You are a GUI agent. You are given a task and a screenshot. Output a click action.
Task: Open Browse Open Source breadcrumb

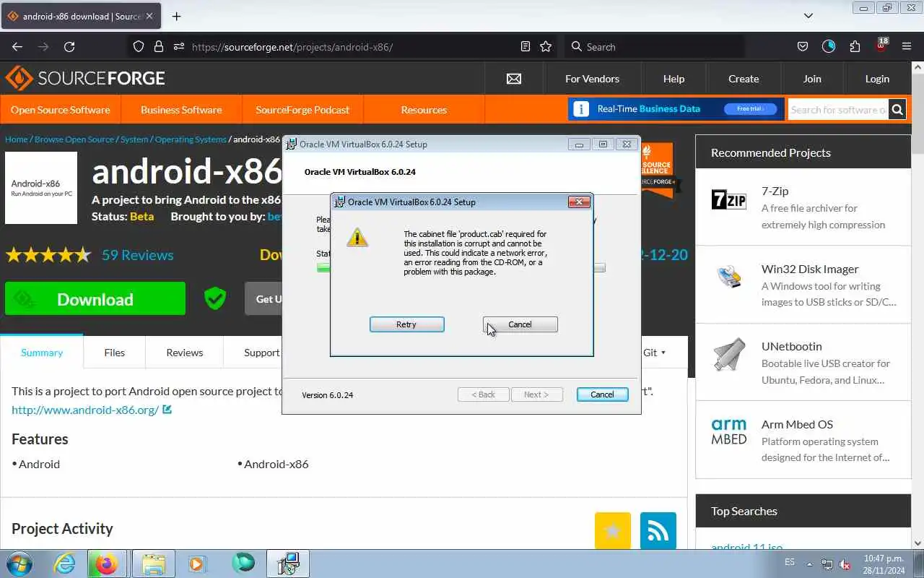tap(74, 139)
